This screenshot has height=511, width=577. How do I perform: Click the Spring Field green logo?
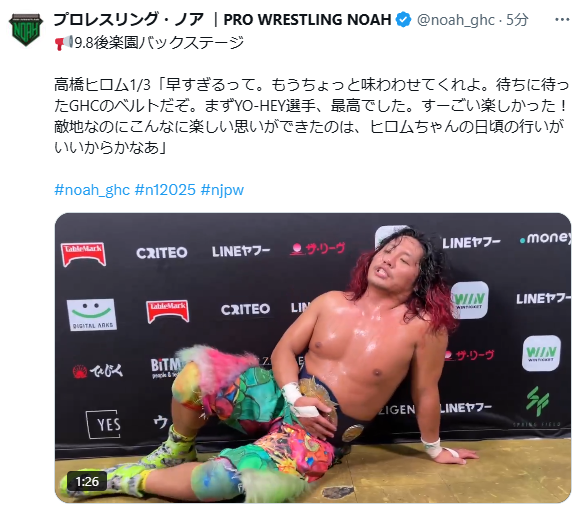tap(537, 406)
